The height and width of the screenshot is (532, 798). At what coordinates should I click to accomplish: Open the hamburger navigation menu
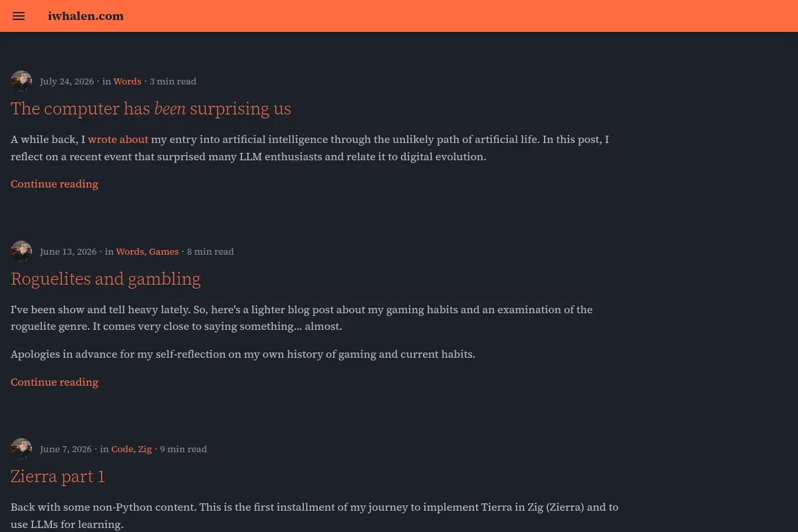pyautogui.click(x=19, y=16)
